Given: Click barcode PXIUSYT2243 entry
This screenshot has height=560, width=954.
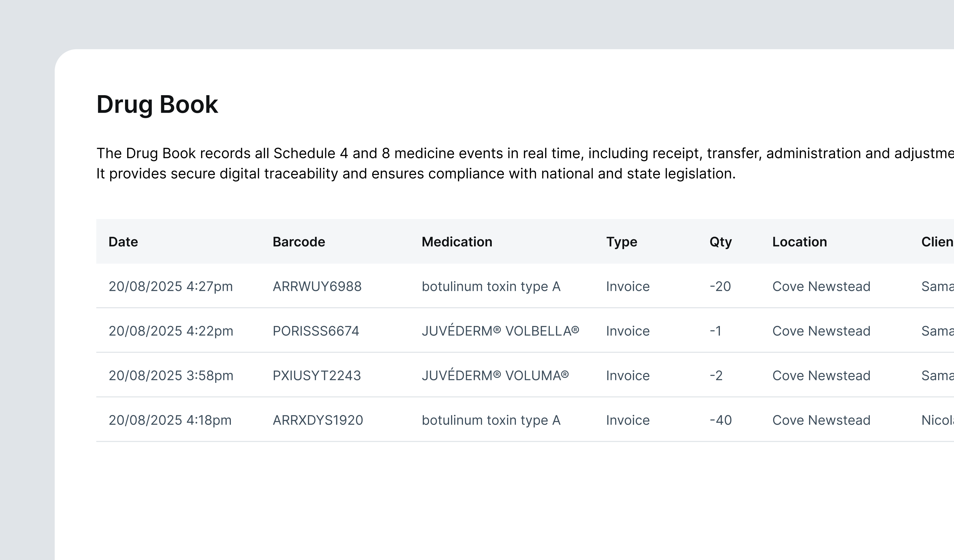Looking at the screenshot, I should pyautogui.click(x=316, y=376).
